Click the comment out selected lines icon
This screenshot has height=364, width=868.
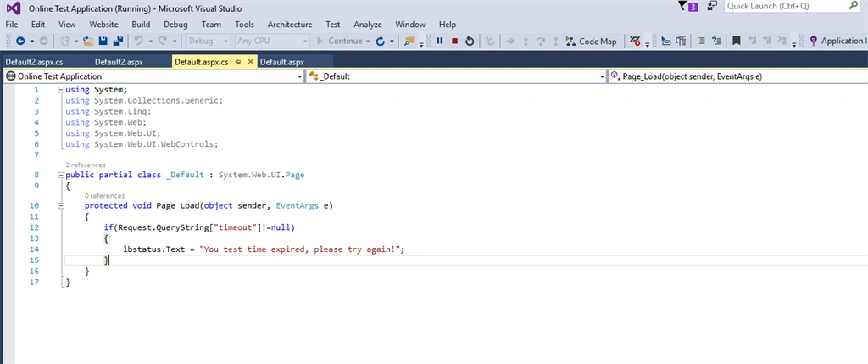point(701,41)
